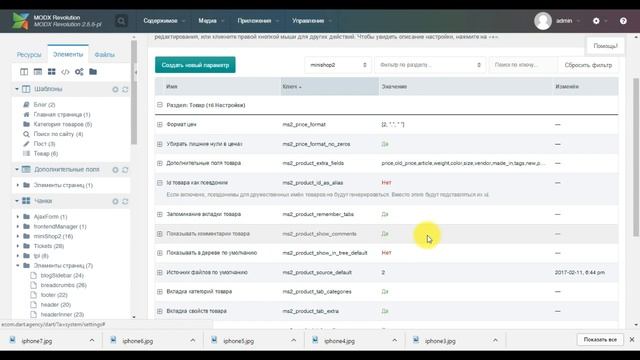Create new template icon in tree toolbar
The width and height of the screenshot is (640, 360).
coord(24,72)
